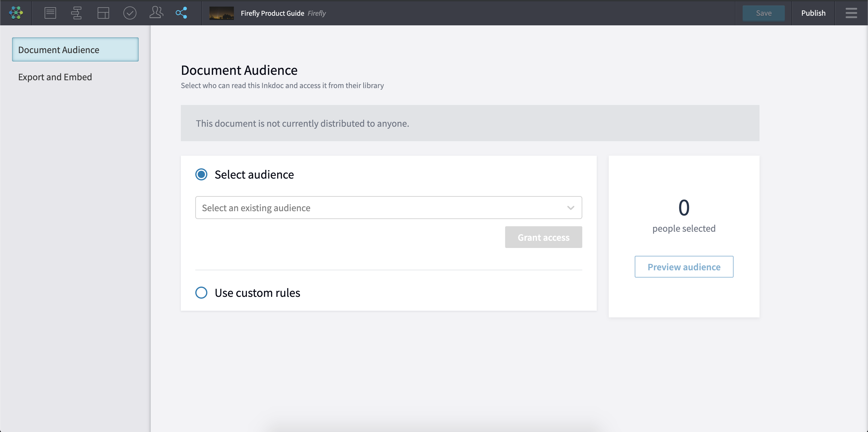Choose the 'Use custom rules' radio option

[x=202, y=293]
